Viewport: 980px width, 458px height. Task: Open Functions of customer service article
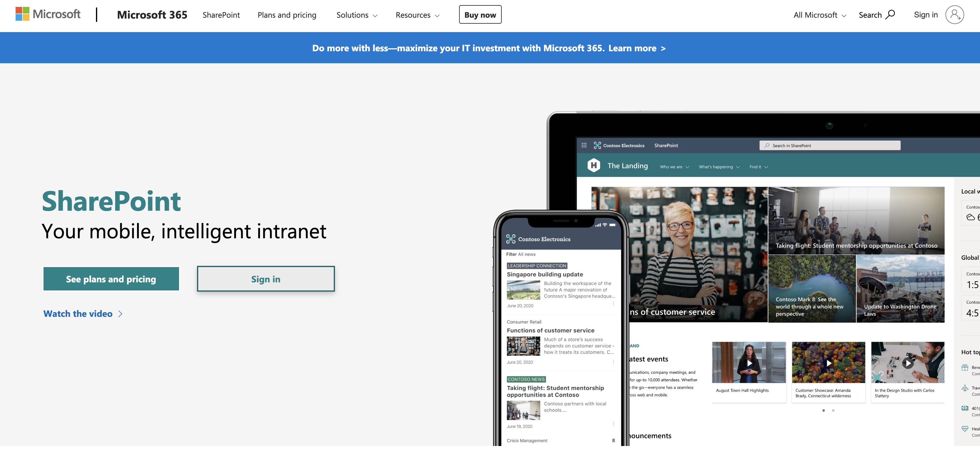[551, 331]
